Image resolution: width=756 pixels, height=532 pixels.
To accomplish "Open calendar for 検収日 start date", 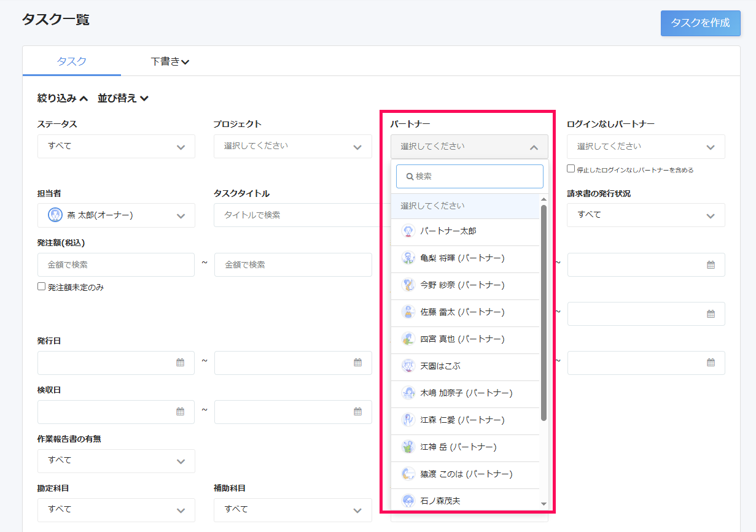I will click(x=180, y=412).
